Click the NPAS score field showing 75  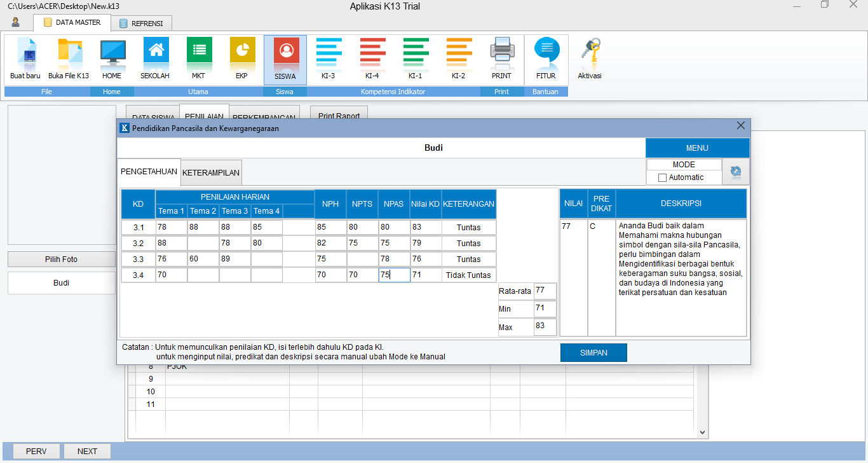[393, 275]
